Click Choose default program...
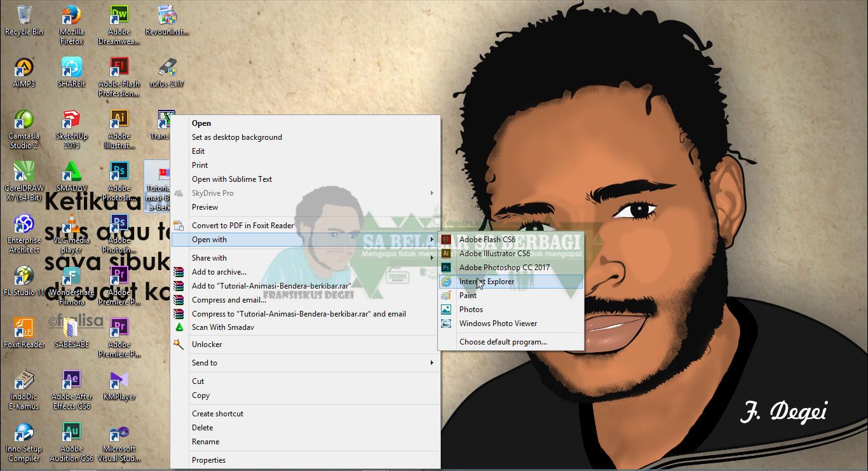Screen dimensions: 868x471 pos(511,342)
